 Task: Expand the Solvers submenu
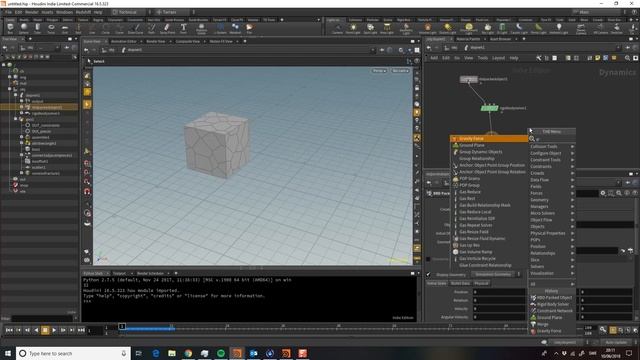pyautogui.click(x=552, y=267)
